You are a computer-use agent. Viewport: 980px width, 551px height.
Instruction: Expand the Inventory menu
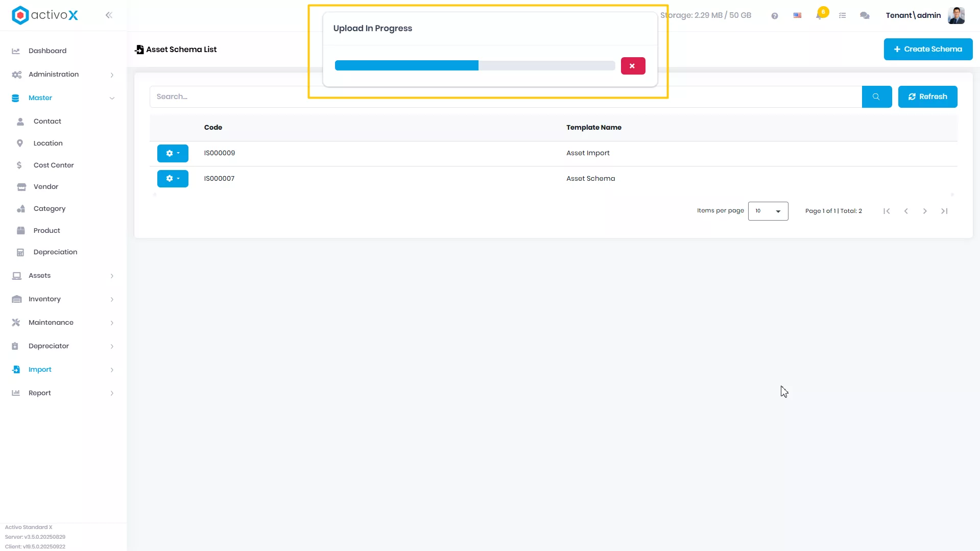tap(63, 299)
